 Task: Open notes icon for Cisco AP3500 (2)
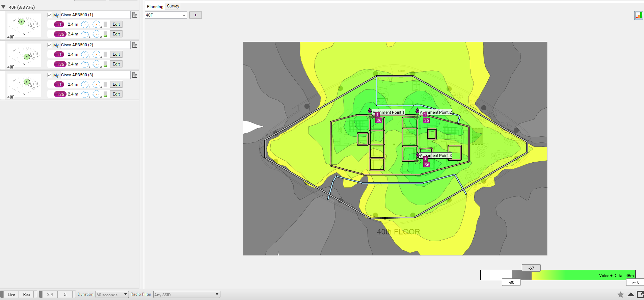click(135, 45)
